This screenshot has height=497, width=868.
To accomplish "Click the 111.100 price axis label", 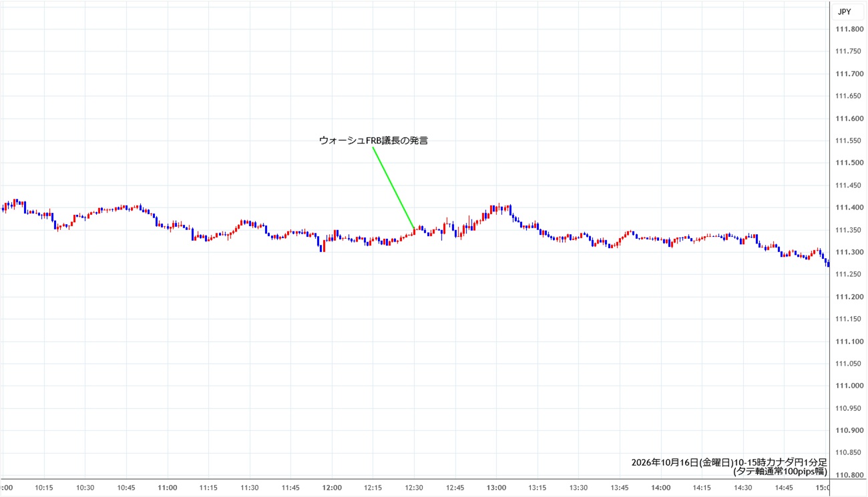I will (849, 342).
